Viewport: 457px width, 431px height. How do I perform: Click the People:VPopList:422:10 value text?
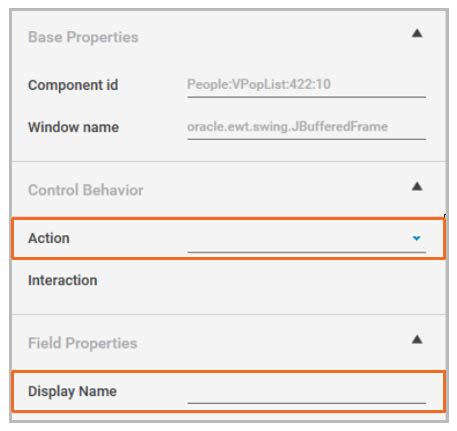pos(259,84)
